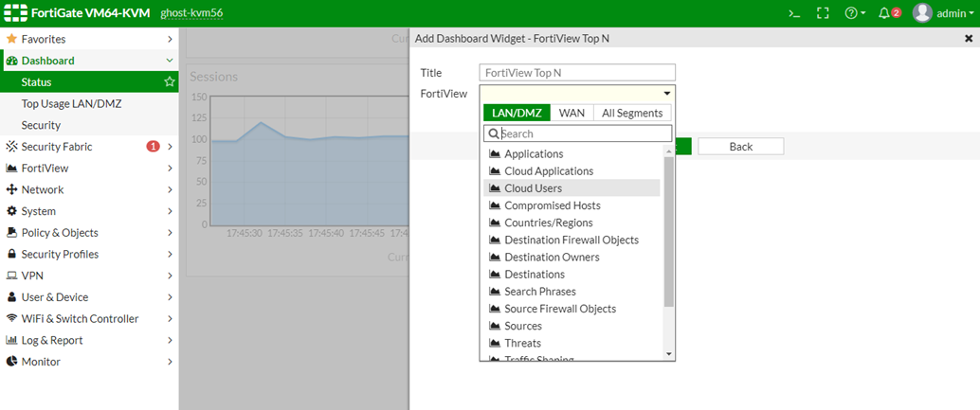Click the star icon beside Status
This screenshot has width=980, height=410.
click(170, 82)
